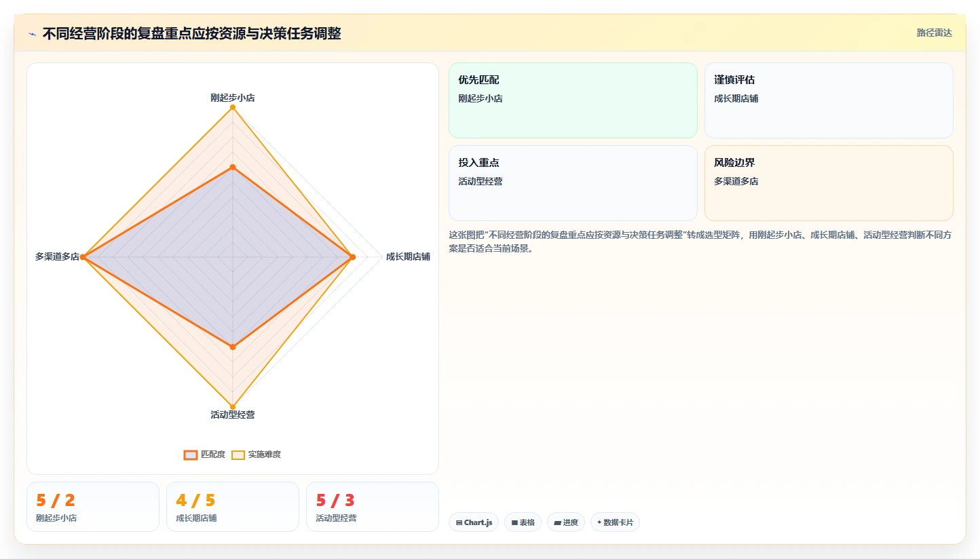
Task: Click the data point on 多渠道多店 axis
Action: click(x=83, y=257)
